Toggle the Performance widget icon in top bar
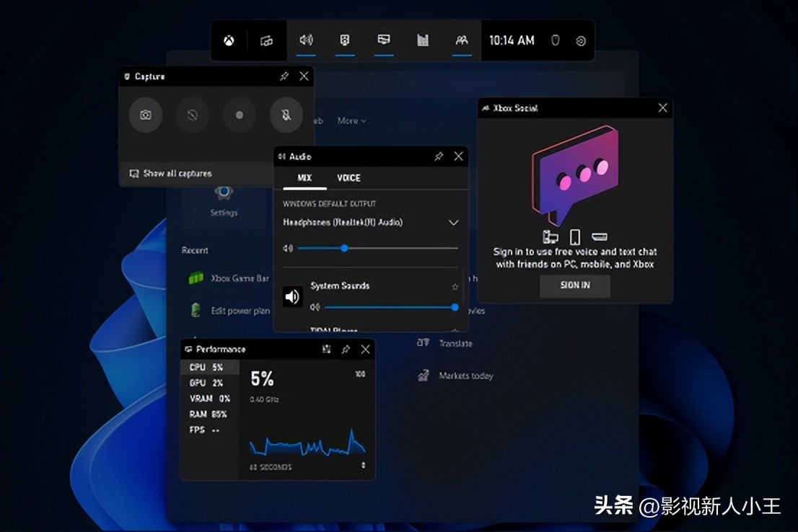798x532 pixels. coord(384,40)
